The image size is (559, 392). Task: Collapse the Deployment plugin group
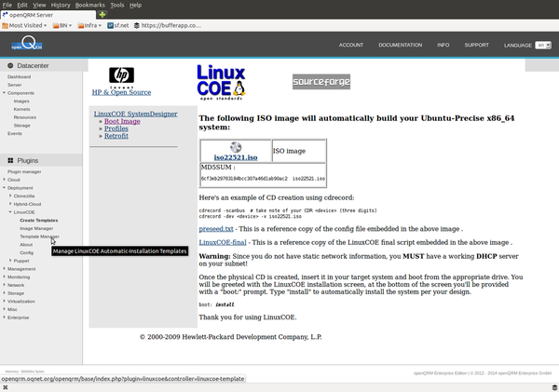(x=5, y=188)
